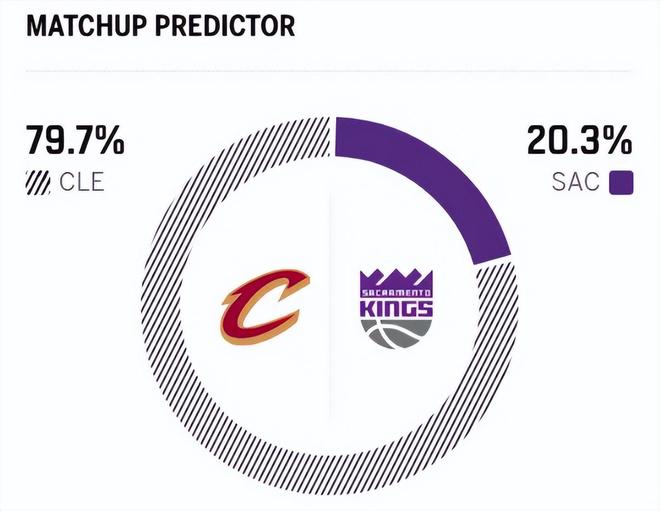Click the CLE team label

coord(83,183)
